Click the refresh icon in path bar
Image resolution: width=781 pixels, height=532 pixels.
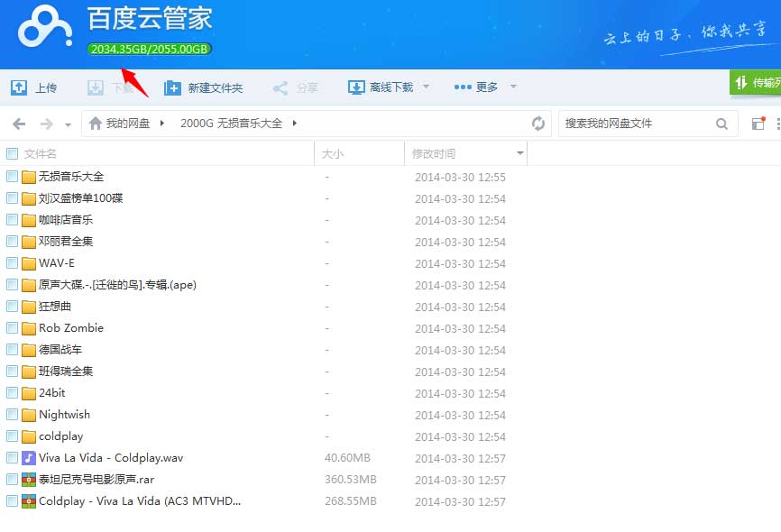[538, 124]
